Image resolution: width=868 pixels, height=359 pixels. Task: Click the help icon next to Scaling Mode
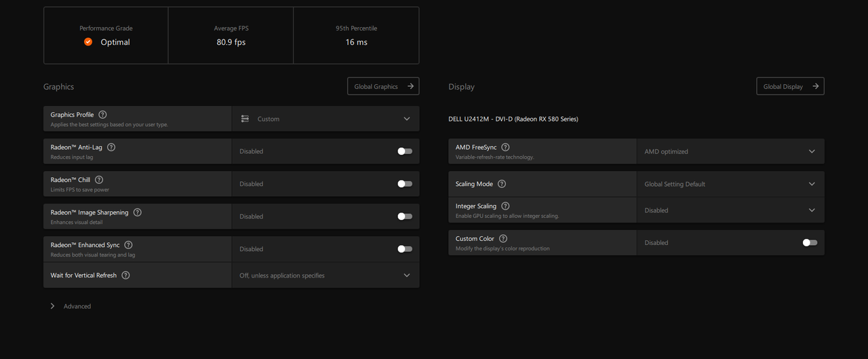click(x=502, y=184)
